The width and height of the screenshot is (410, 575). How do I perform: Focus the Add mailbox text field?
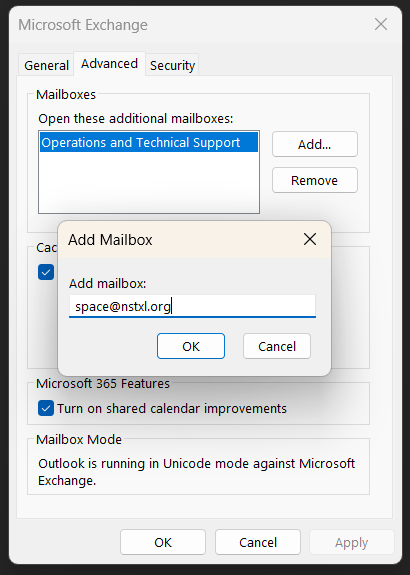[192, 306]
